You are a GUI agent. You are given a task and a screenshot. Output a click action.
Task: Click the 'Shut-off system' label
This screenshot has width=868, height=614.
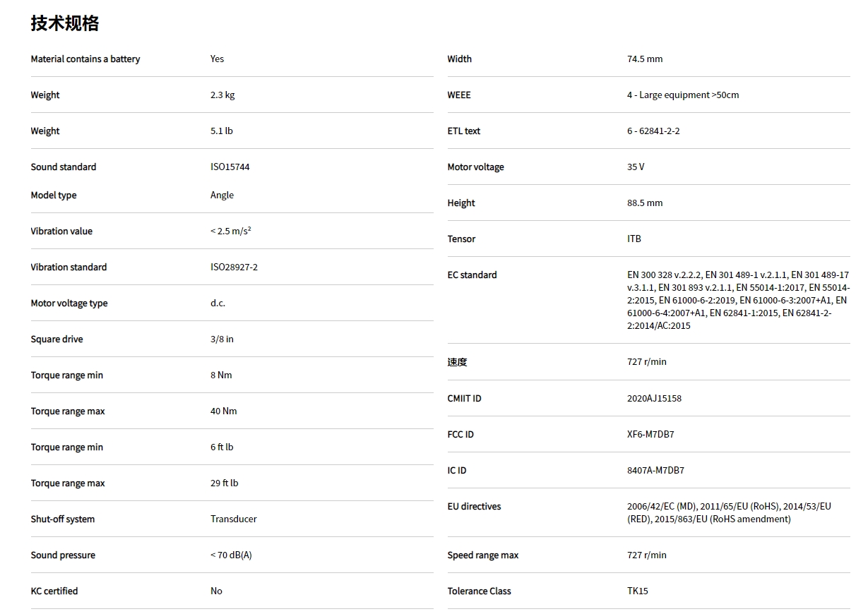tap(63, 519)
